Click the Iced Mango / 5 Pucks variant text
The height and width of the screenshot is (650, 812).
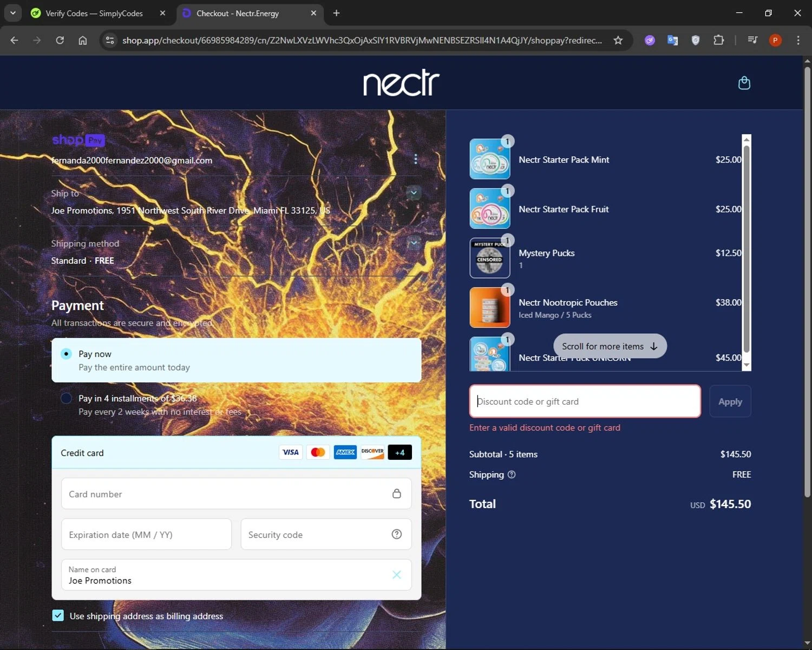tap(555, 315)
